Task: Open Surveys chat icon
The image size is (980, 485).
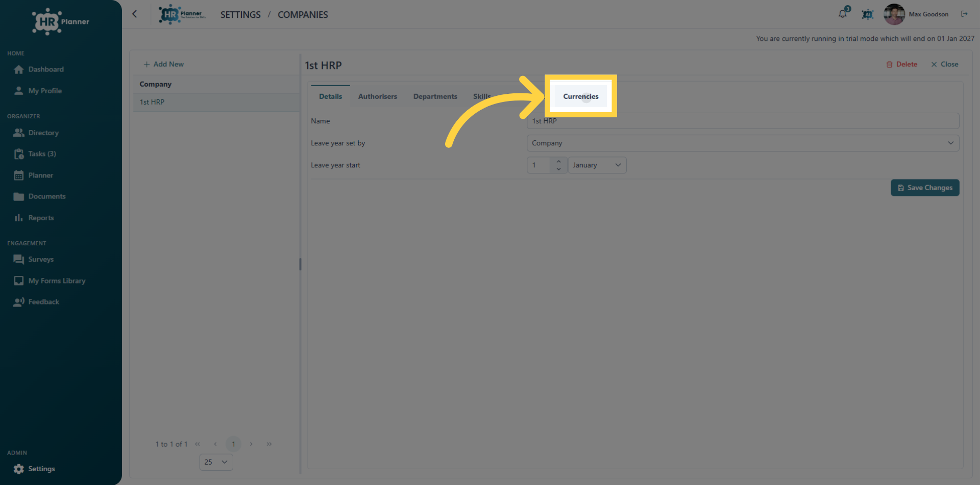Action: point(19,260)
